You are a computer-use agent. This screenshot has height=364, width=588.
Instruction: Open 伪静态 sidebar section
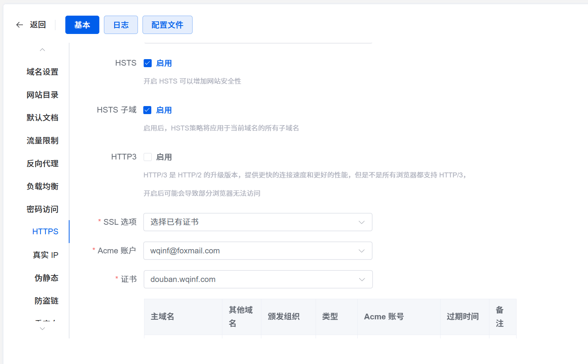46,278
